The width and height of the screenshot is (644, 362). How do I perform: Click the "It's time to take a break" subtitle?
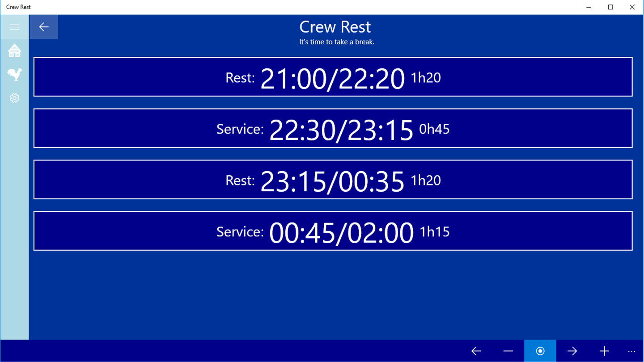(336, 42)
